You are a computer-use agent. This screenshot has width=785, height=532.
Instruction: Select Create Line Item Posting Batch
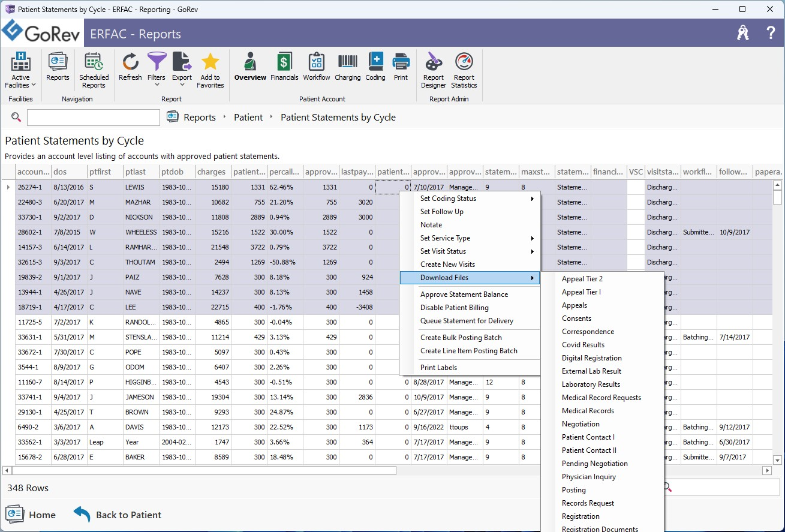470,351
